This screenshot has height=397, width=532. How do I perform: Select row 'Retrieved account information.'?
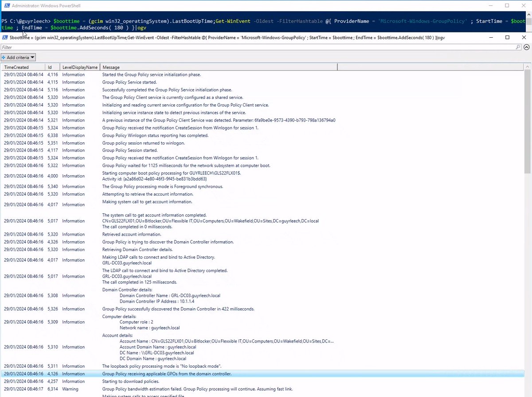pyautogui.click(x=262, y=234)
